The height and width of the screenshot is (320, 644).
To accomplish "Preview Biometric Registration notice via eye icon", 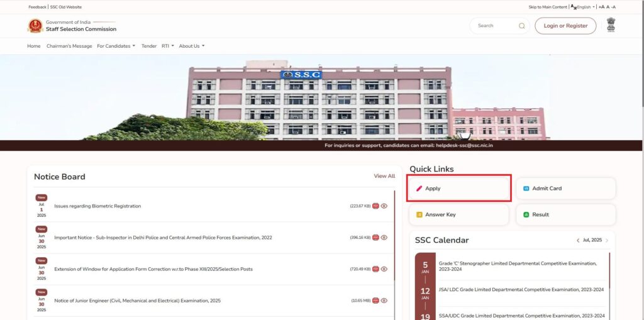I will 384,206.
